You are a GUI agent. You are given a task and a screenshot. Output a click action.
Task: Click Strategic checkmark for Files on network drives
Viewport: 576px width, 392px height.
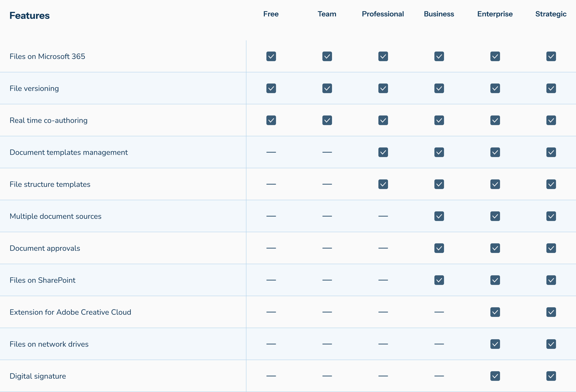click(x=551, y=344)
